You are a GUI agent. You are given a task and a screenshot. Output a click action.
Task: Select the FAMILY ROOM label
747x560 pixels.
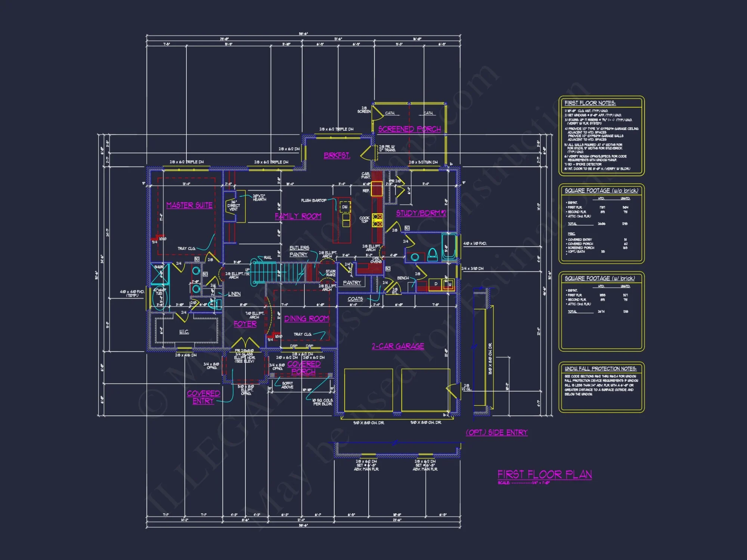tap(298, 216)
